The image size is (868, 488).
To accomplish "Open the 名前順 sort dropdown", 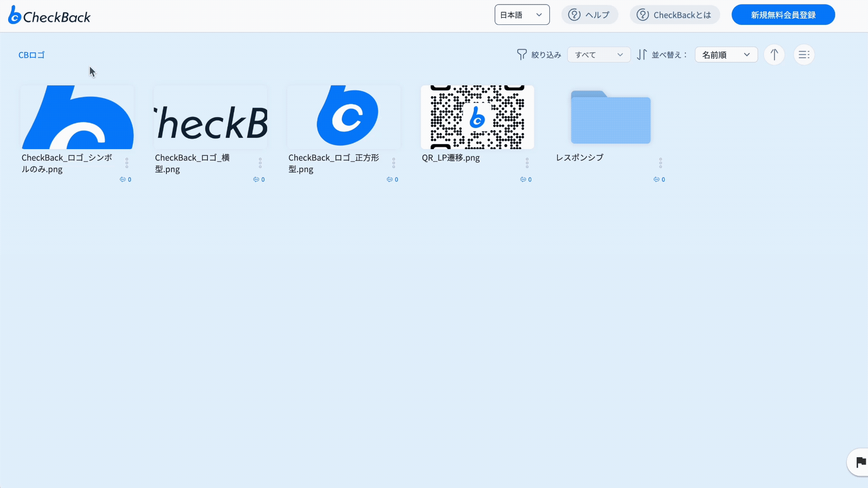I will pos(726,55).
